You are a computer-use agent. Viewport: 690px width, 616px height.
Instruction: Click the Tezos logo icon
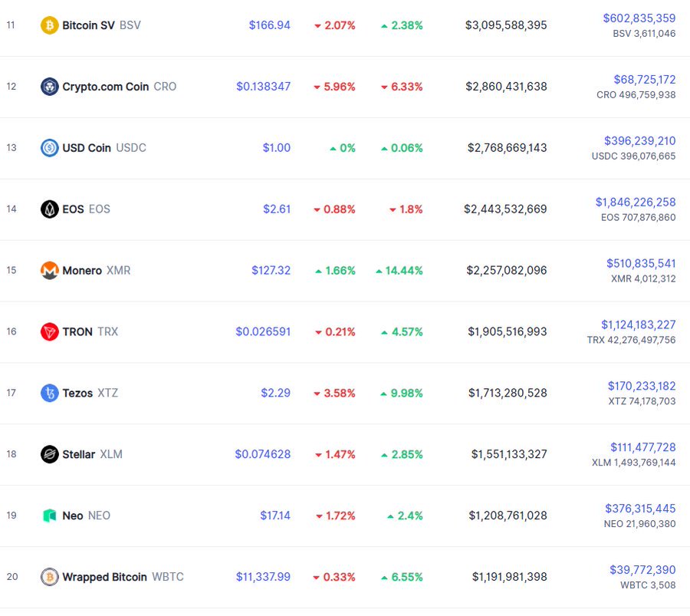point(50,392)
